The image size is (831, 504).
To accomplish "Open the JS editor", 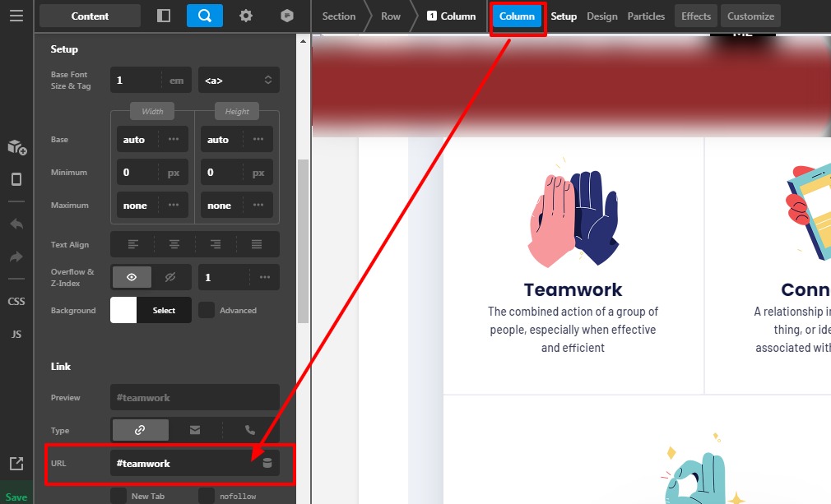I will pyautogui.click(x=16, y=334).
